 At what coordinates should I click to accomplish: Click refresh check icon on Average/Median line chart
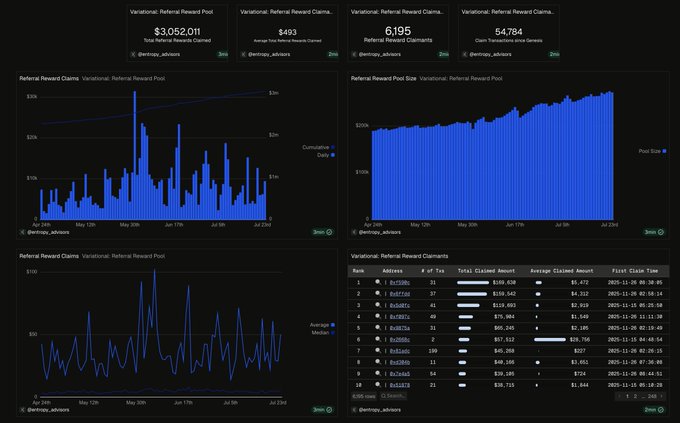tap(329, 410)
